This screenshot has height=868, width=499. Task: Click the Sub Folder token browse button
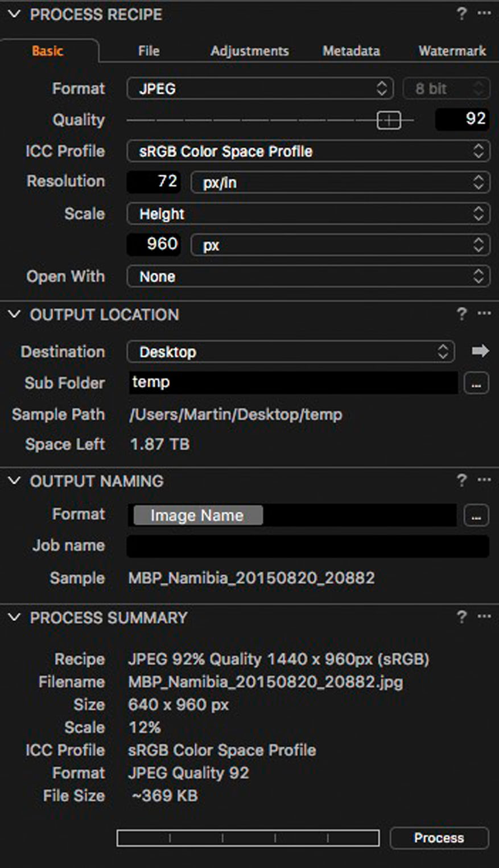(x=476, y=384)
